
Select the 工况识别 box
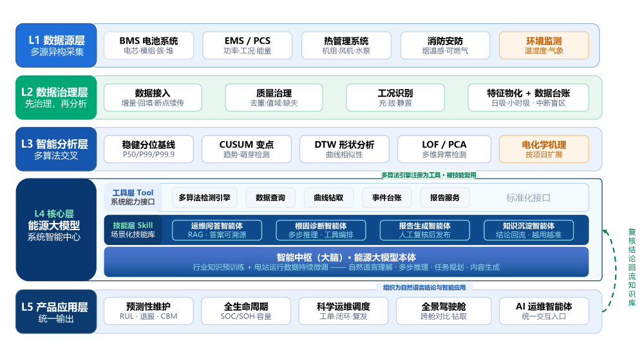pyautogui.click(x=395, y=97)
